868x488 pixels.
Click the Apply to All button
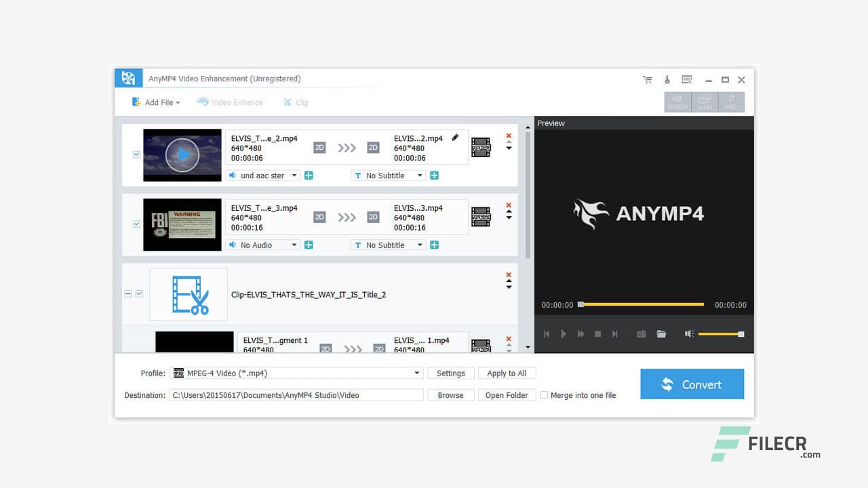click(x=507, y=373)
